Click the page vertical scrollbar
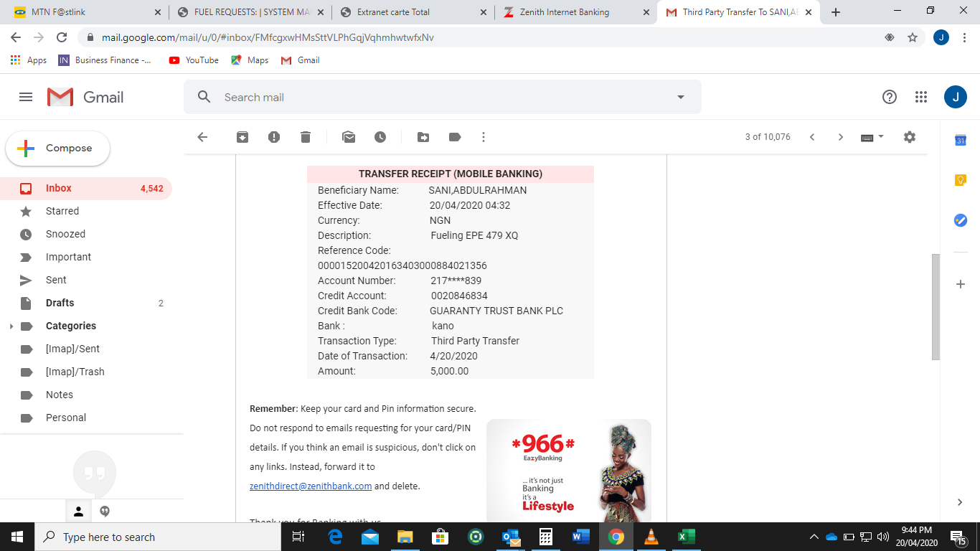 tap(936, 307)
